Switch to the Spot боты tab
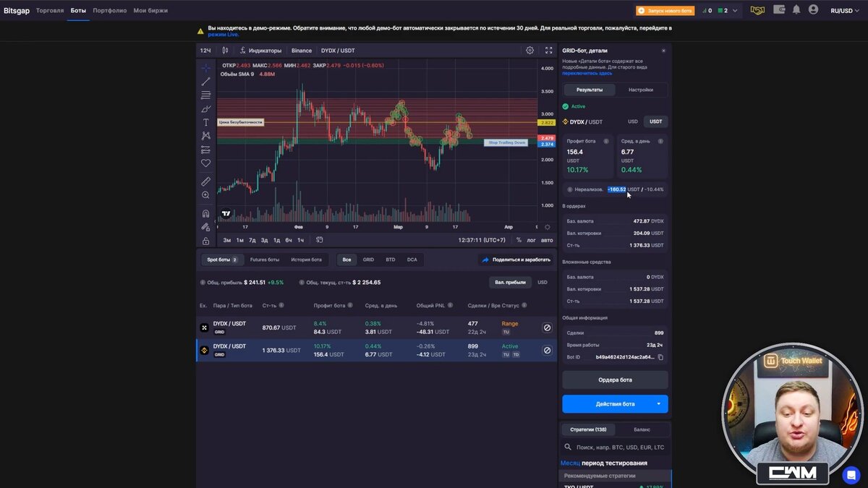 coord(221,260)
